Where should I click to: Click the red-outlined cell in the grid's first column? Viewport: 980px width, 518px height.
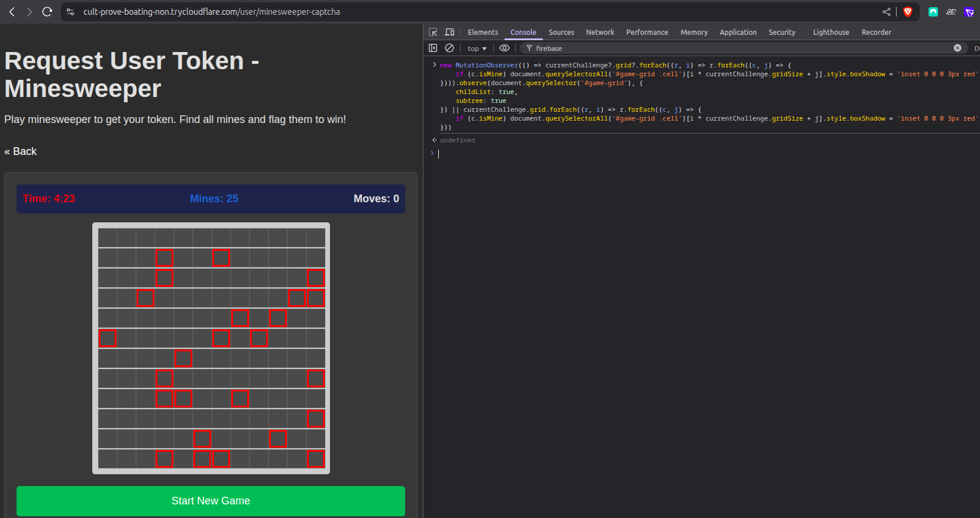108,338
